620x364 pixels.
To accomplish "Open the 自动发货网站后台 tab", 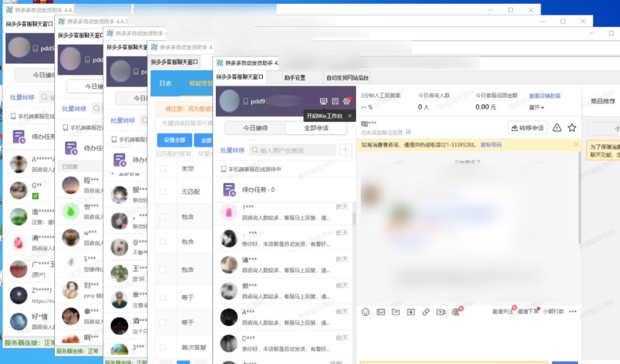I will (x=347, y=77).
